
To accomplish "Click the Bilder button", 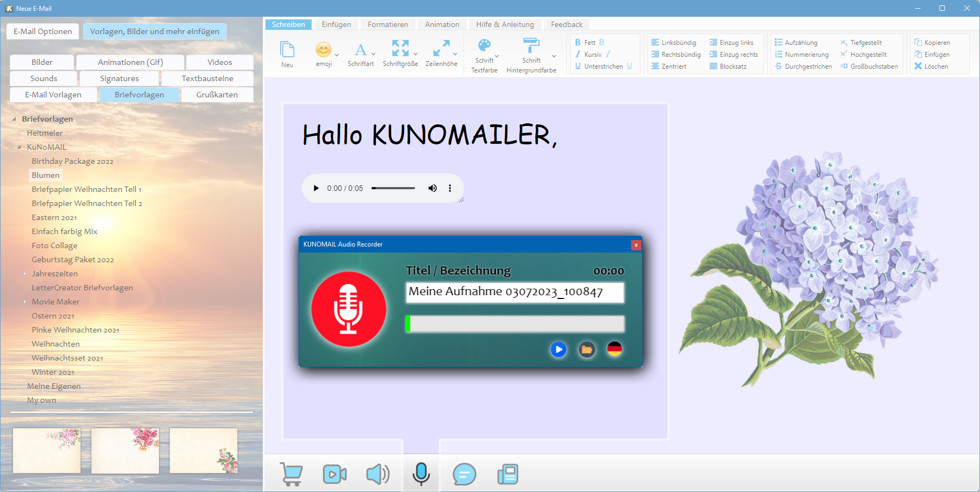I will (x=42, y=62).
